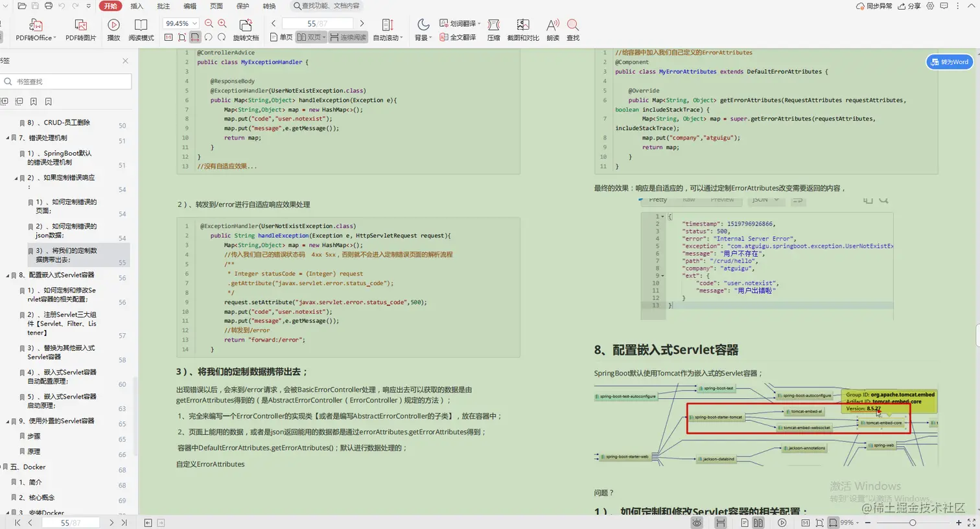Click the feedback message icon in the title bar
The image size is (980, 529).
[x=944, y=6]
